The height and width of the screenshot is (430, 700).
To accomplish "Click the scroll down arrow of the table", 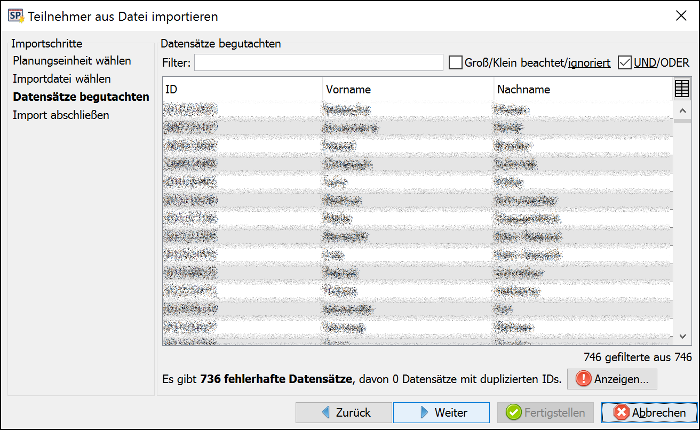I will 683,336.
